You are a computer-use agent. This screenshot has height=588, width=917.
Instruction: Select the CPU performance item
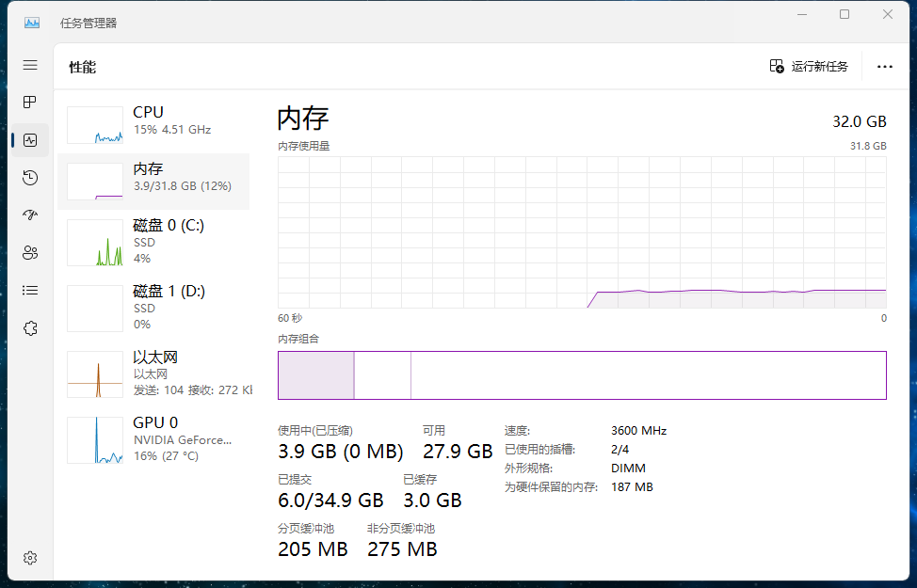click(x=154, y=121)
